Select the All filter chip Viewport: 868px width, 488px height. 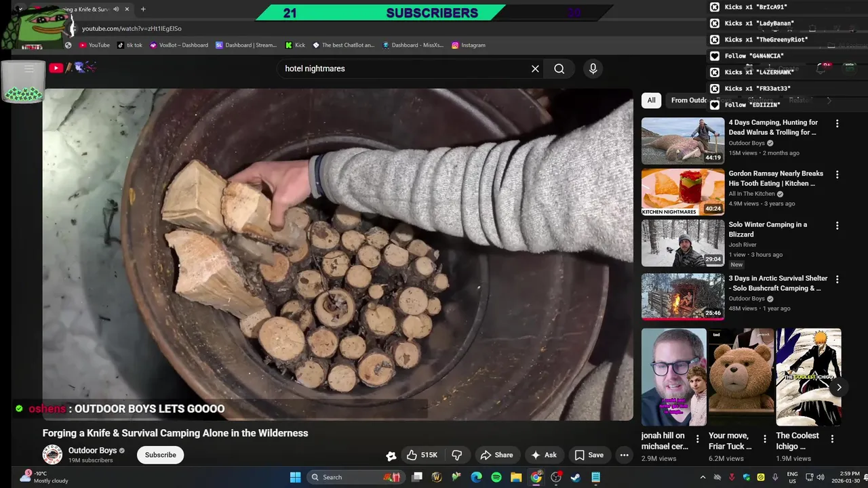tap(651, 100)
